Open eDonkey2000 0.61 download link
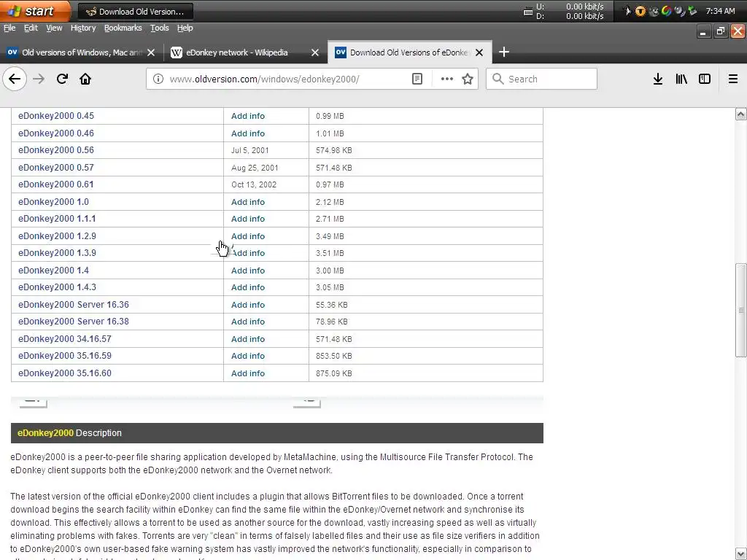This screenshot has height=560, width=747. (x=56, y=184)
